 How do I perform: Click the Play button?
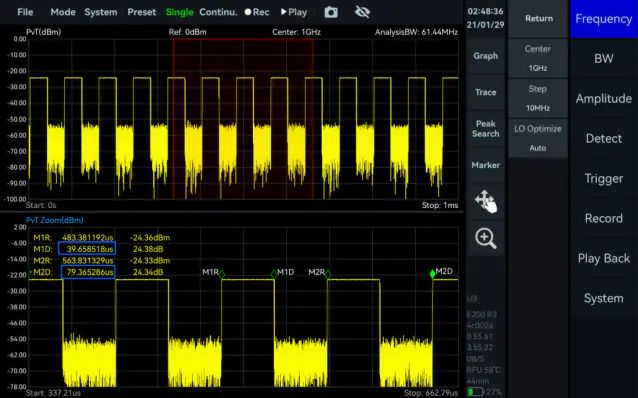pyautogui.click(x=294, y=12)
